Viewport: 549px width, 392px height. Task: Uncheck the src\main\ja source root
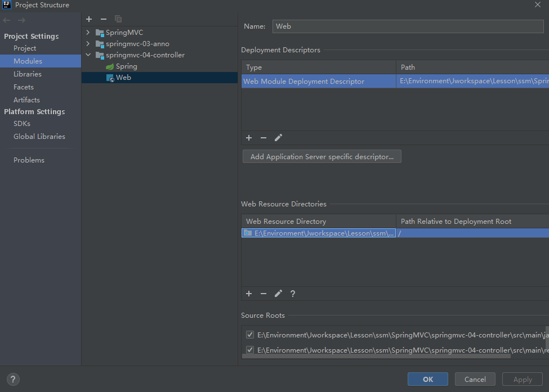[x=249, y=335]
